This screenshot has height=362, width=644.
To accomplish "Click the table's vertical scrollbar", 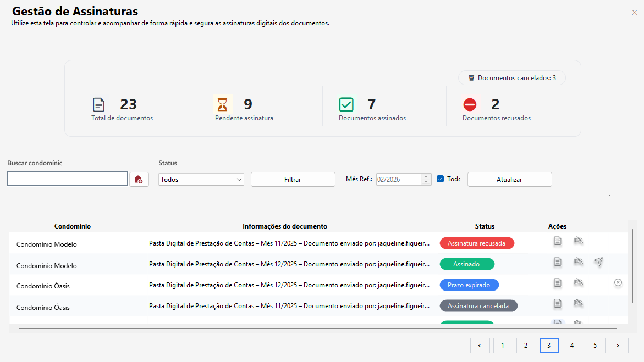I will click(x=632, y=267).
